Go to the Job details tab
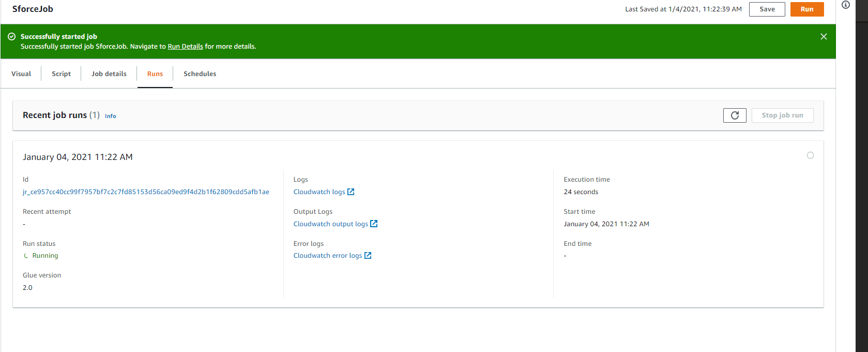The width and height of the screenshot is (868, 352). tap(109, 74)
